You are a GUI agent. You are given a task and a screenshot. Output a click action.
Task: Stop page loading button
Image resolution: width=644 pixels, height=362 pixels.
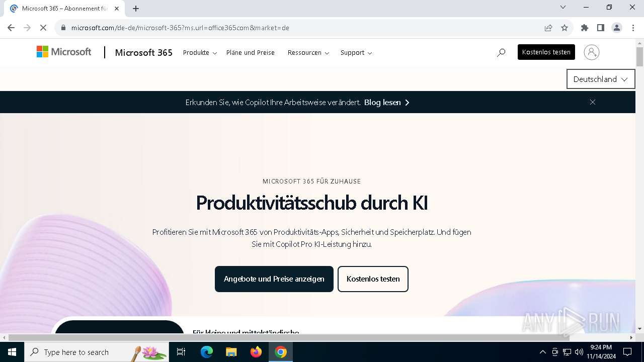(x=43, y=28)
